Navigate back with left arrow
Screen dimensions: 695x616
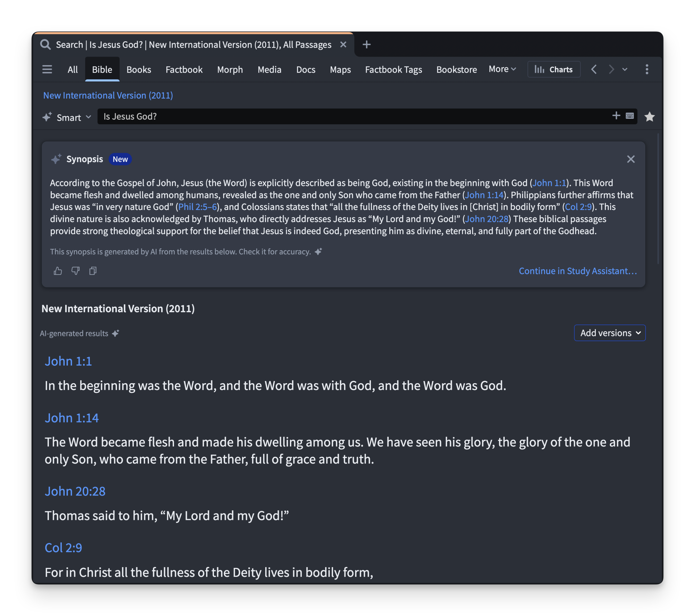click(x=594, y=69)
